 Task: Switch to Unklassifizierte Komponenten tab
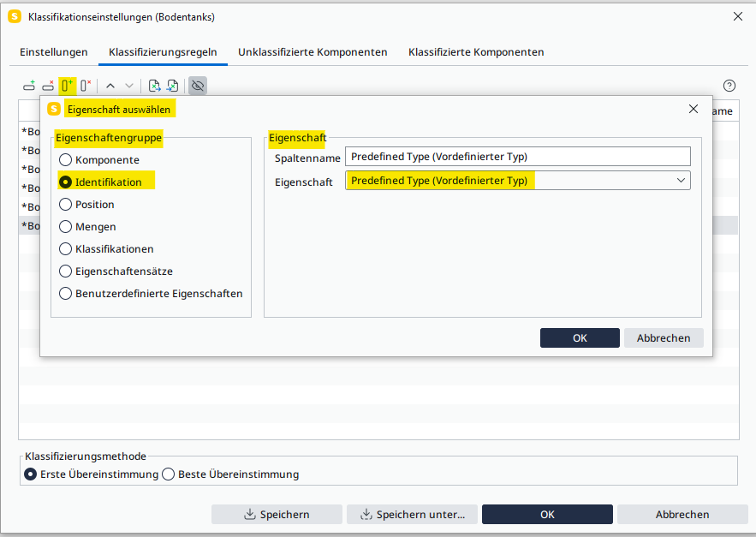click(313, 52)
